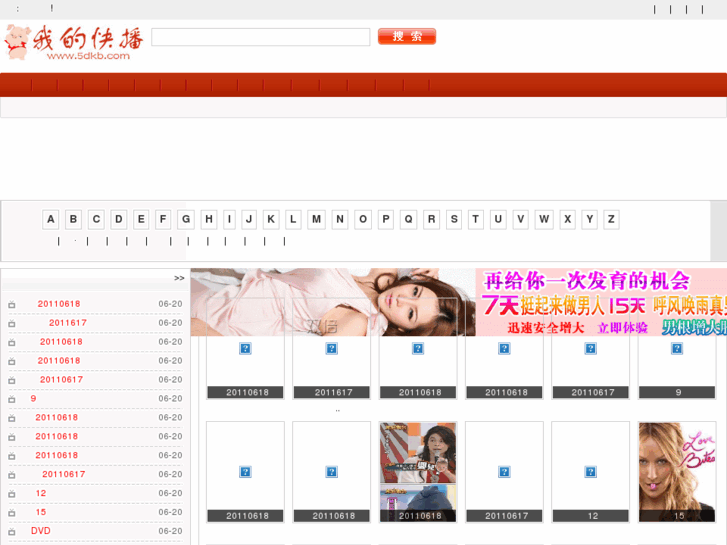
Task: Select letter C in the index
Action: pyautogui.click(x=96, y=219)
